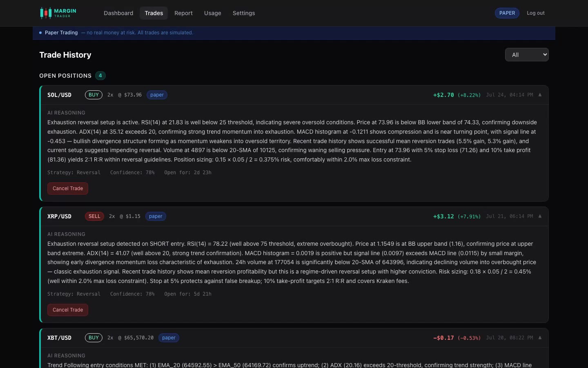Click the Jul 20, 08:22 PM timestamp
The image size is (588, 368).
pyautogui.click(x=509, y=338)
